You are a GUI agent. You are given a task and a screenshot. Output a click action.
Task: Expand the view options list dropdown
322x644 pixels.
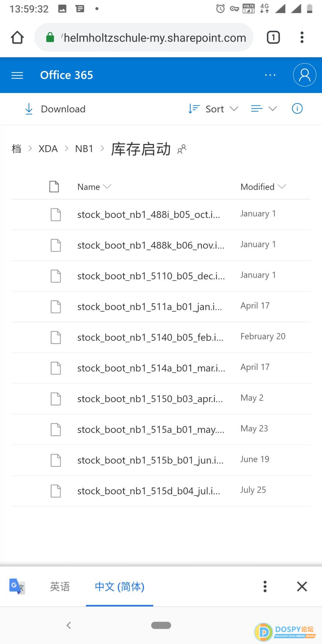click(264, 109)
